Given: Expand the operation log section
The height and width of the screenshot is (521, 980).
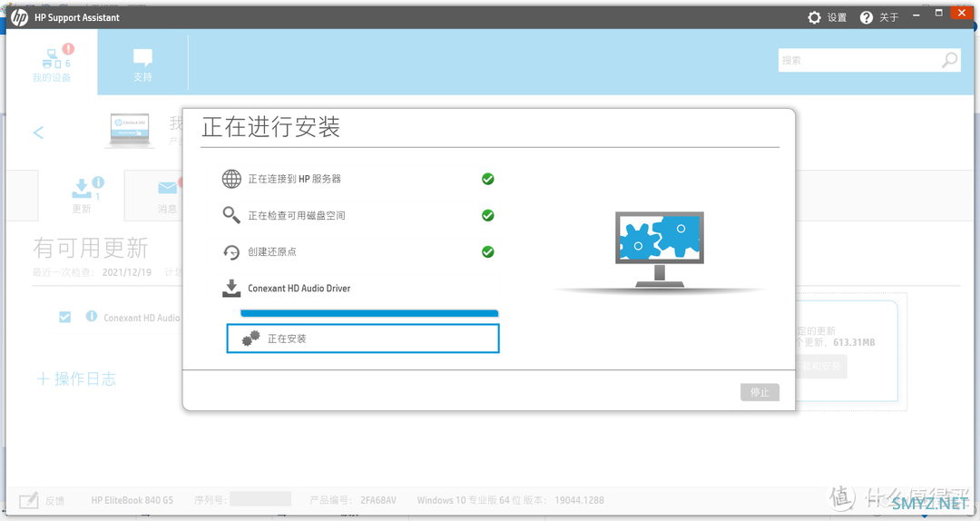Looking at the screenshot, I should click(x=76, y=379).
